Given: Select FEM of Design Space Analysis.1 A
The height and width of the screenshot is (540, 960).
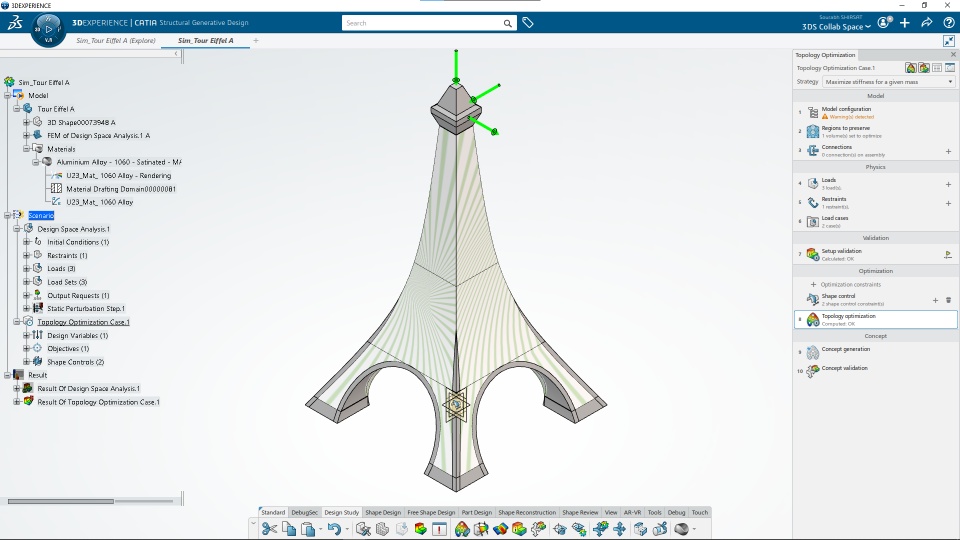Looking at the screenshot, I should [98, 135].
